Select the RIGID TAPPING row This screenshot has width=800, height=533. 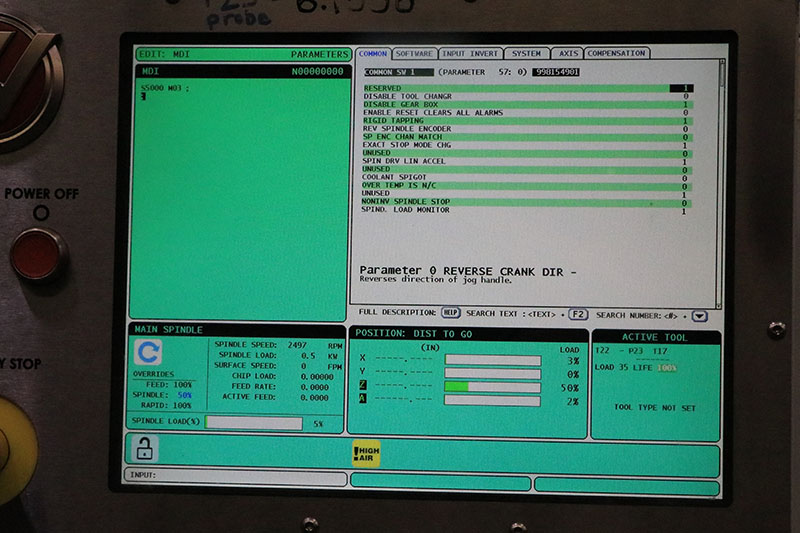(527, 121)
